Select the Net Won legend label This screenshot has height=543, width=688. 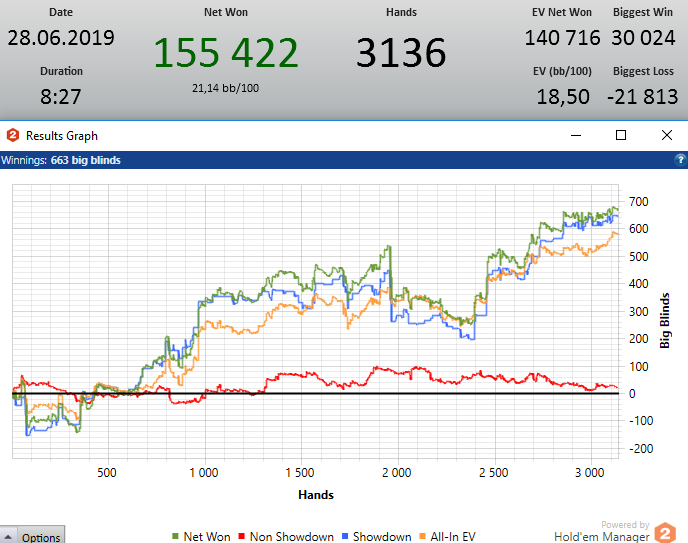click(x=207, y=536)
